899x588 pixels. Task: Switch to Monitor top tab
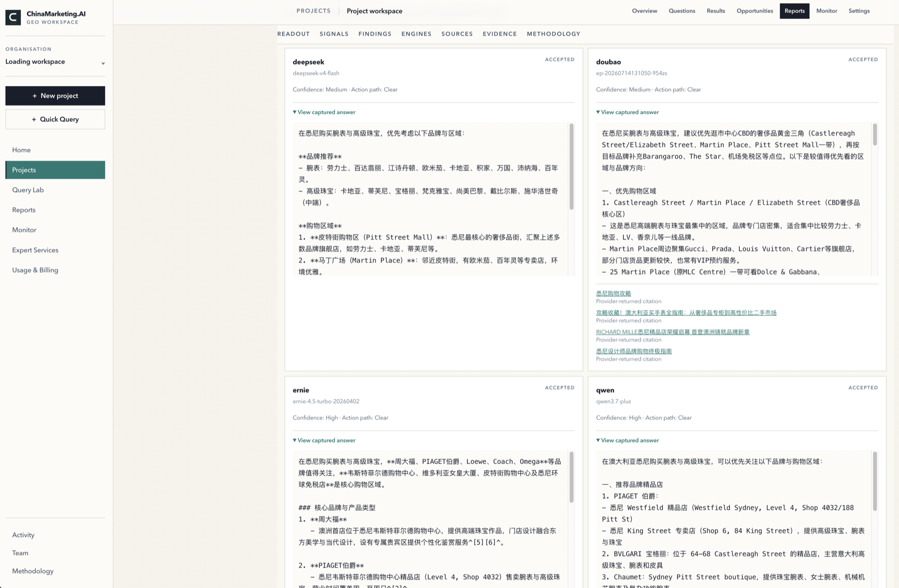click(x=827, y=11)
